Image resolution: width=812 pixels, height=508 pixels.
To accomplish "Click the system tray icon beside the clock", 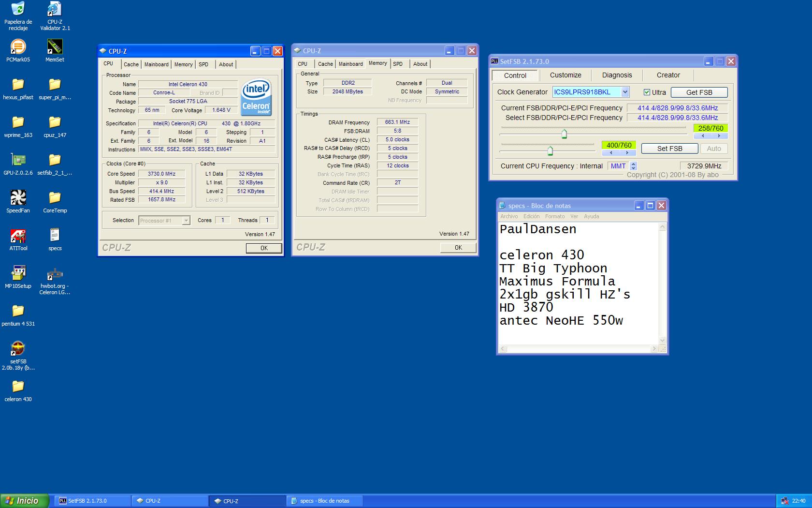I will click(784, 501).
